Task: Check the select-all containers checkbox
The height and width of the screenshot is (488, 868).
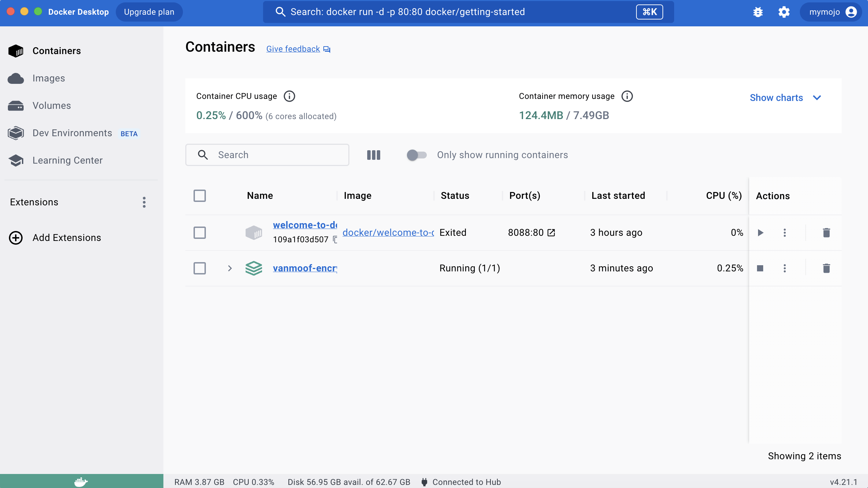Action: pyautogui.click(x=199, y=196)
